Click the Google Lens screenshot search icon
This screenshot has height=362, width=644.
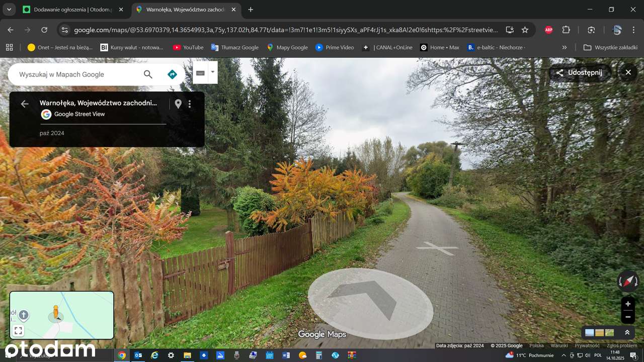point(591,30)
